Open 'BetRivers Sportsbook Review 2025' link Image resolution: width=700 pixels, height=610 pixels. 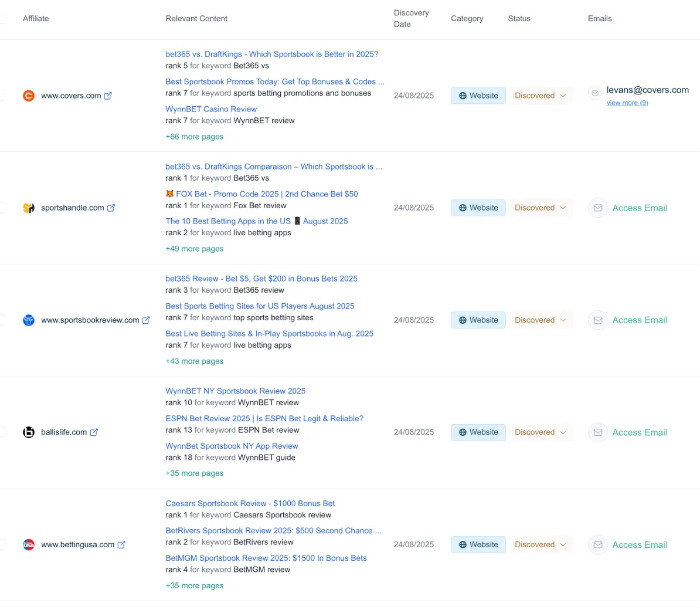[273, 530]
